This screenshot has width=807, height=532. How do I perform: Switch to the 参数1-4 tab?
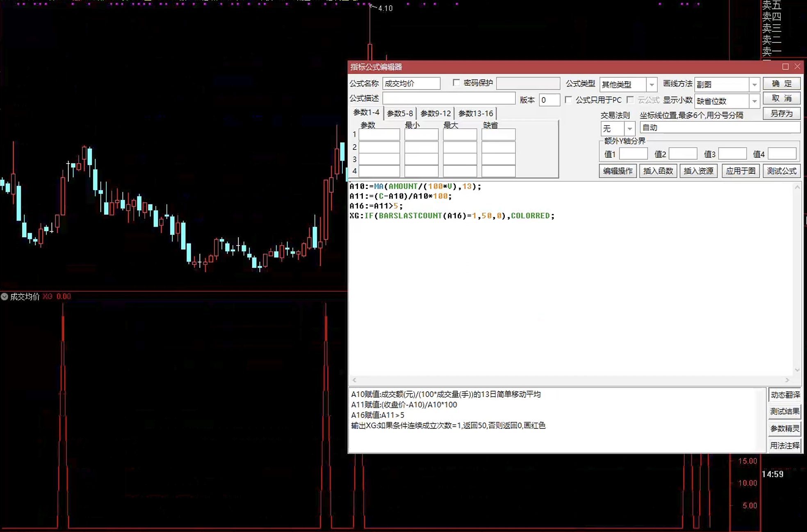(366, 112)
